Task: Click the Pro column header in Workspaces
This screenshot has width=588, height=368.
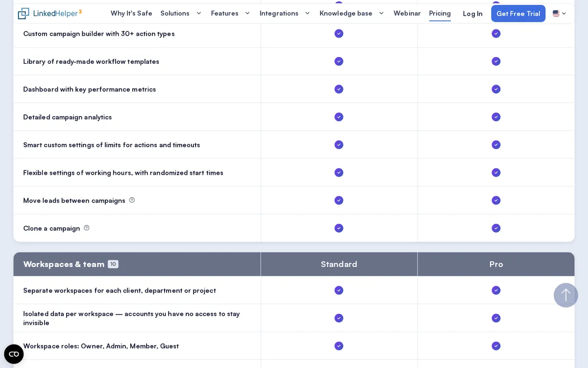Action: tap(496, 264)
